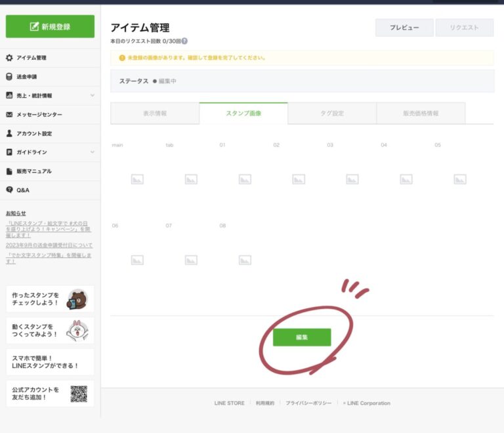Click the envelope icon for メッセージセンター
The height and width of the screenshot is (433, 504).
pos(9,115)
